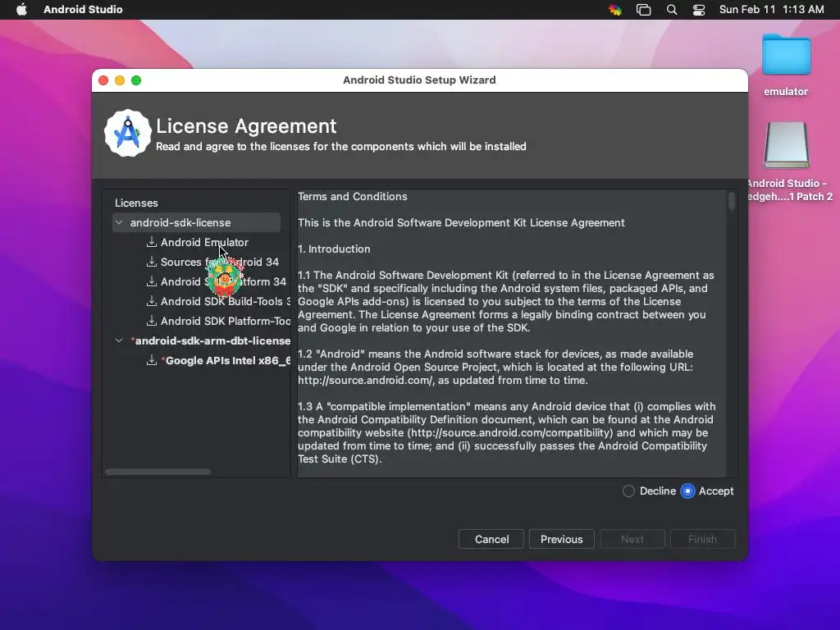Select Google APIs Intel x86 item
This screenshot has width=840, height=630.
pyautogui.click(x=226, y=361)
